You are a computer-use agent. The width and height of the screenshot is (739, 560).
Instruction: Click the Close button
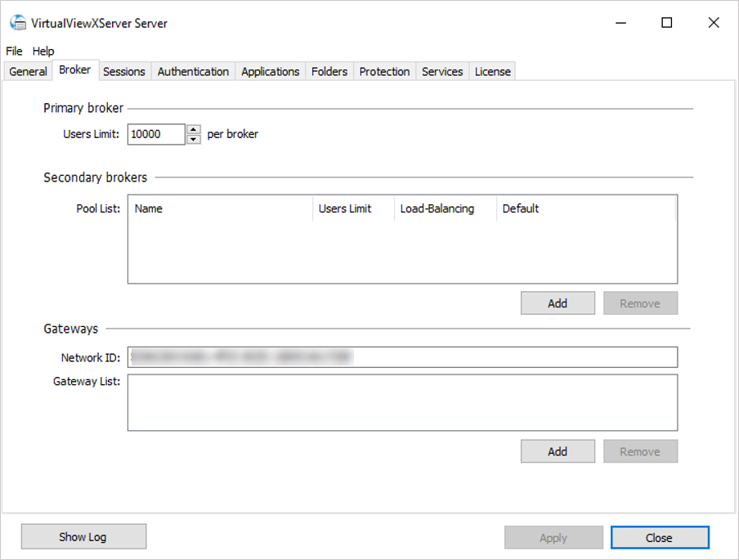click(x=660, y=537)
